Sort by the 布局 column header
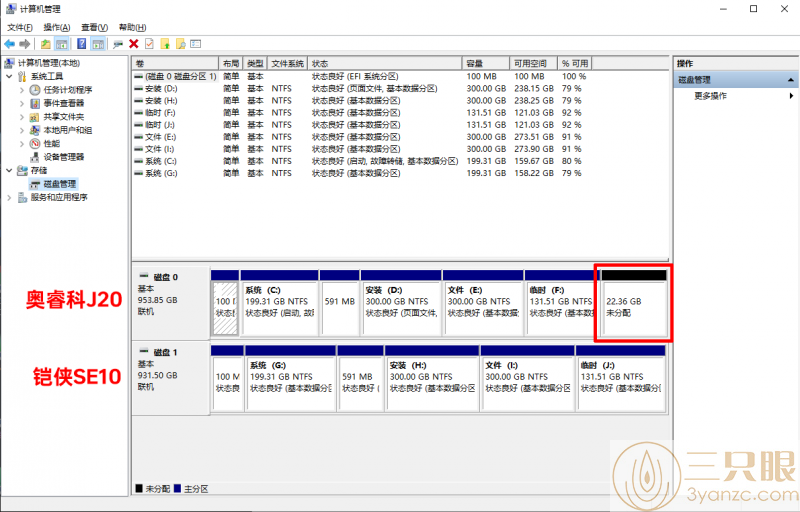Image resolution: width=800 pixels, height=512 pixels. click(231, 63)
